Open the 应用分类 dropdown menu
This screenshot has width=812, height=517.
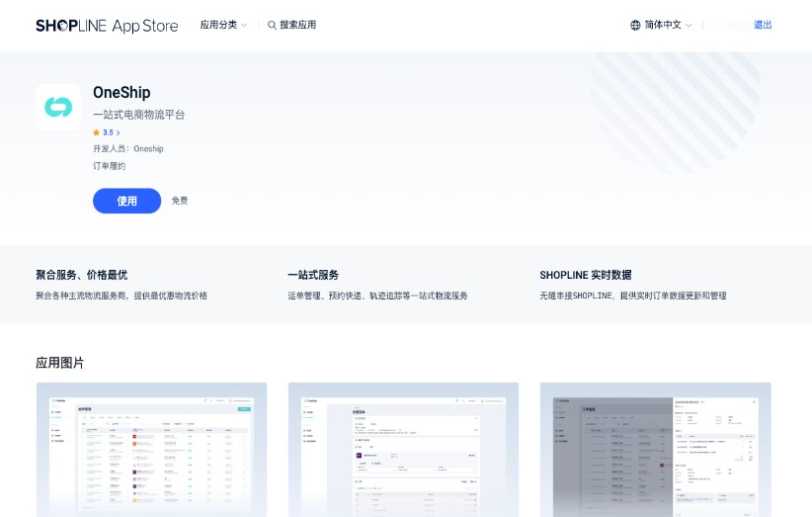(x=223, y=25)
